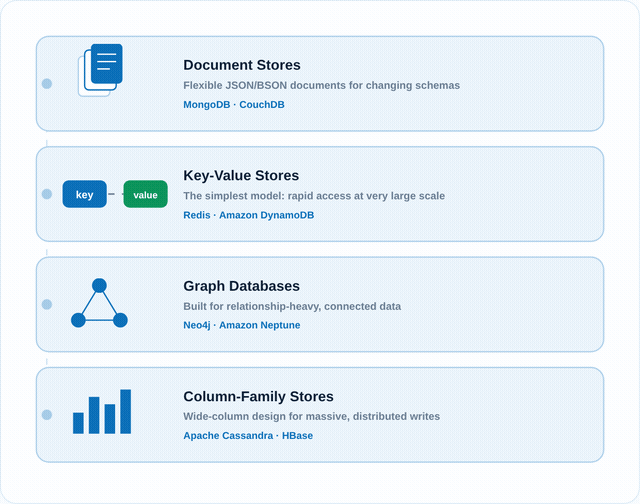Viewport: 640px width, 504px height.
Task: Click 'The simplest model: rapid access' description
Action: tap(314, 196)
